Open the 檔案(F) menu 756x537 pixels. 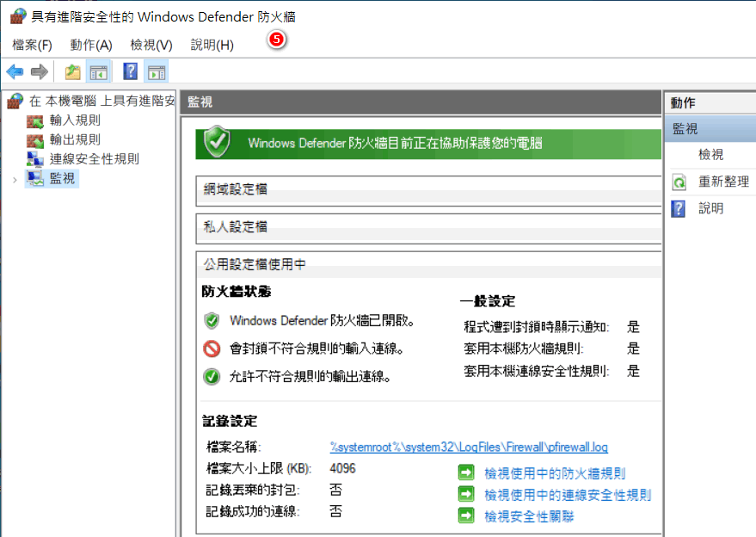[31, 45]
